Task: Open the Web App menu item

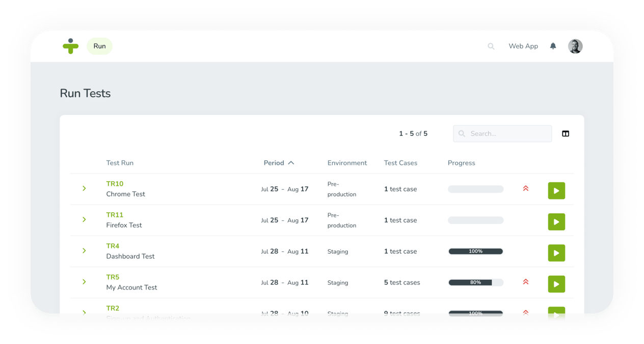Action: (523, 46)
